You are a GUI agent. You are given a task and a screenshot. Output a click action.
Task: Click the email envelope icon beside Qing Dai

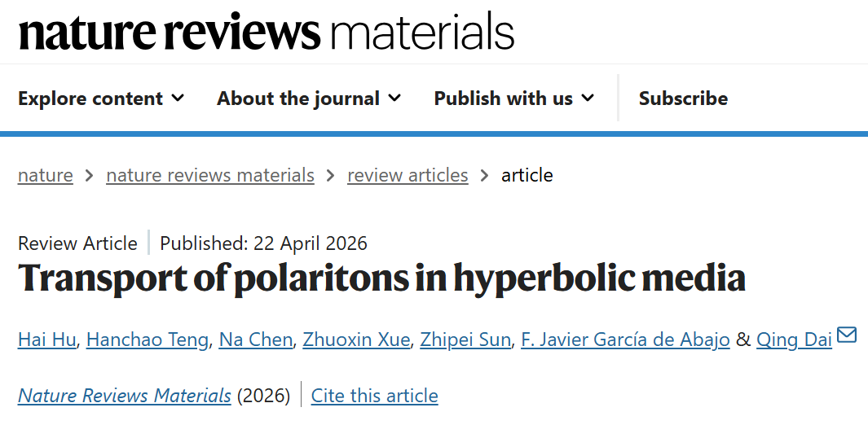point(847,335)
